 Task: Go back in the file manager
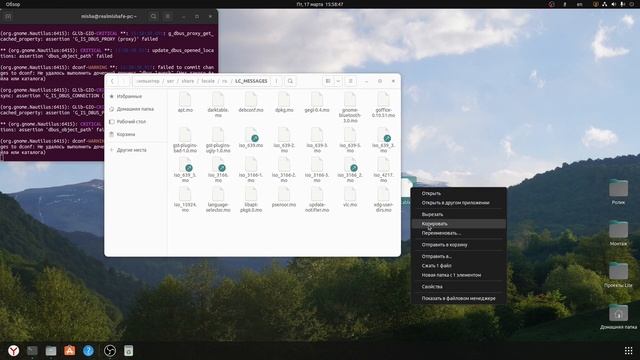tap(112, 81)
